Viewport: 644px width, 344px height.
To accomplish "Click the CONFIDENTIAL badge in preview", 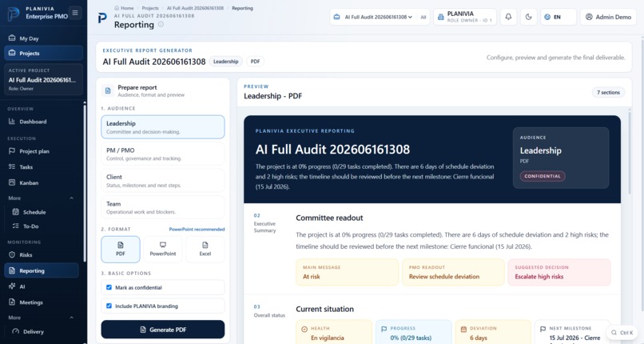I will (543, 176).
